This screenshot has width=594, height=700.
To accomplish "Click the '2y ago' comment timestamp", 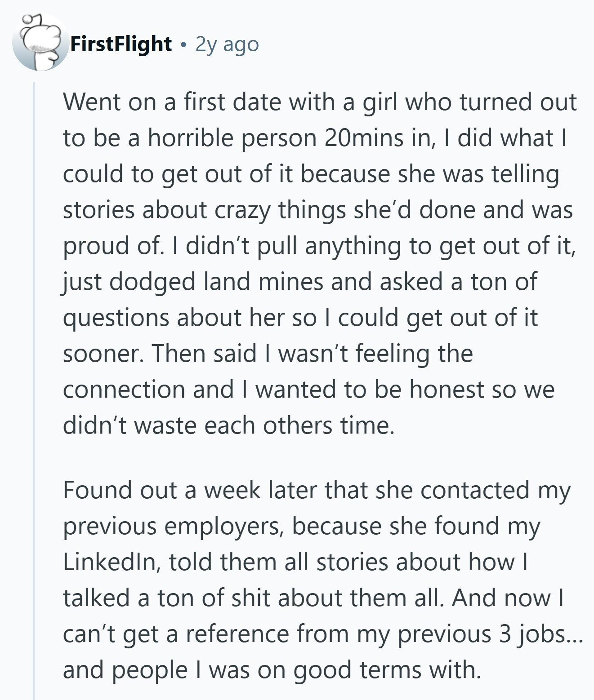I will [227, 44].
